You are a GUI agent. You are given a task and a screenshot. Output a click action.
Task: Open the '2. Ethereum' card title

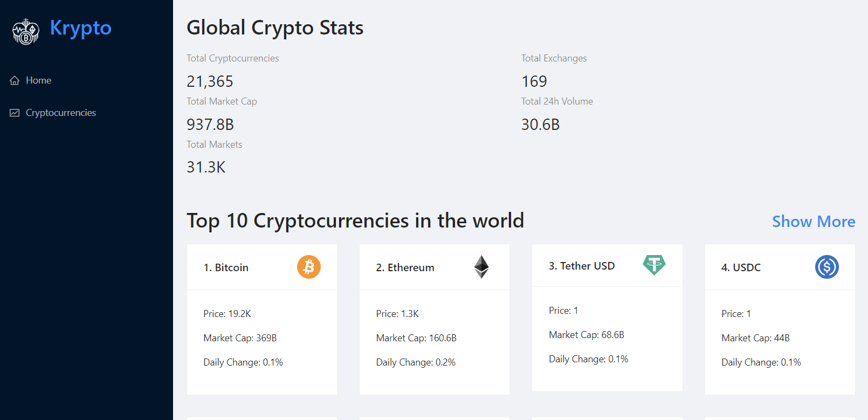coord(405,267)
